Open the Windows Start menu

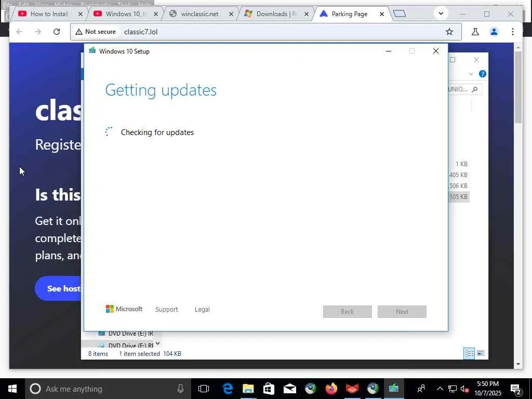click(x=12, y=389)
